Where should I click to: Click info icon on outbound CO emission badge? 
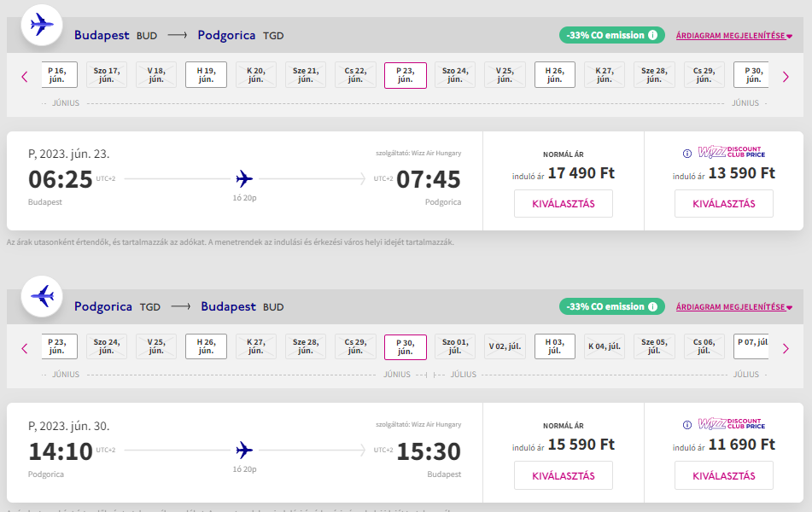pos(652,35)
